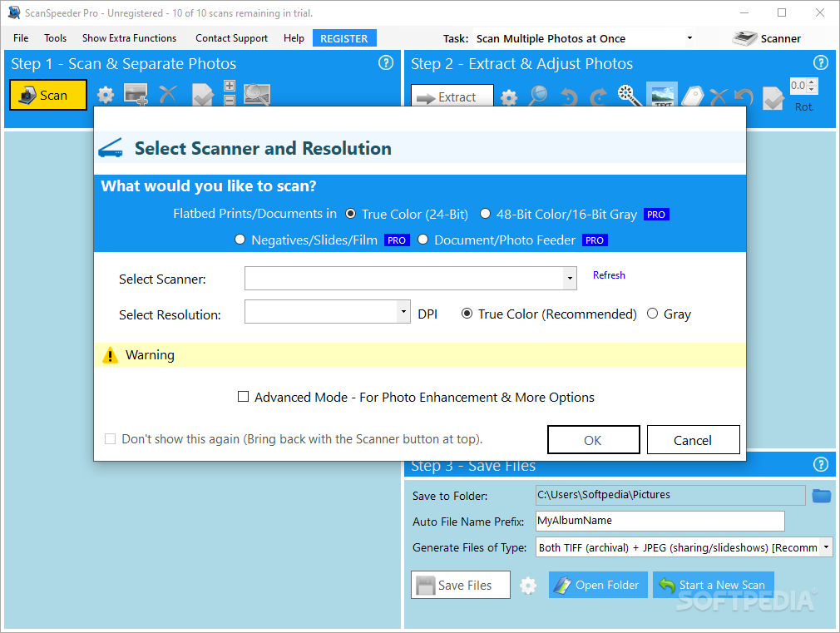Open Contact Support menu
The width and height of the screenshot is (840, 633).
(231, 38)
